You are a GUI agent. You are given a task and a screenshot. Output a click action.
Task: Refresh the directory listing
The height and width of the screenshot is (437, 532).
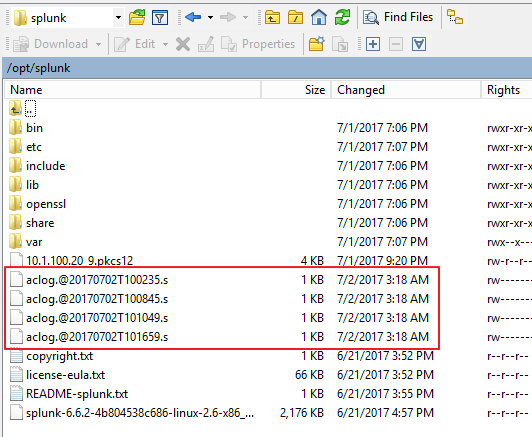(342, 17)
